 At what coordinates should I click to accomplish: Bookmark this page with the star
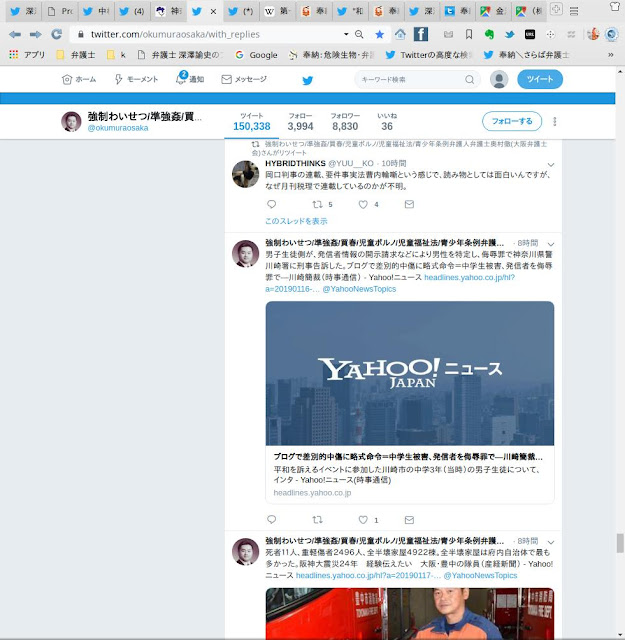tap(380, 35)
